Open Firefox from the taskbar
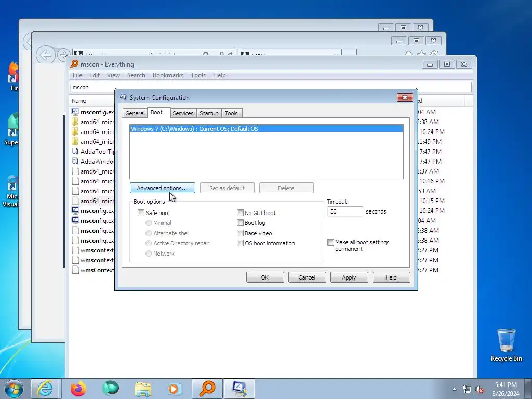 [x=78, y=389]
